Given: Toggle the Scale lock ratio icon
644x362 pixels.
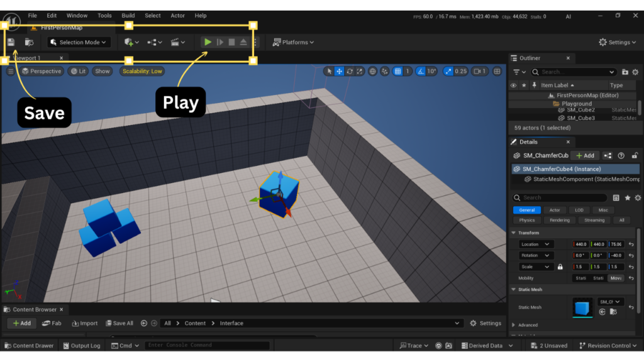Looking at the screenshot, I should [x=560, y=266].
